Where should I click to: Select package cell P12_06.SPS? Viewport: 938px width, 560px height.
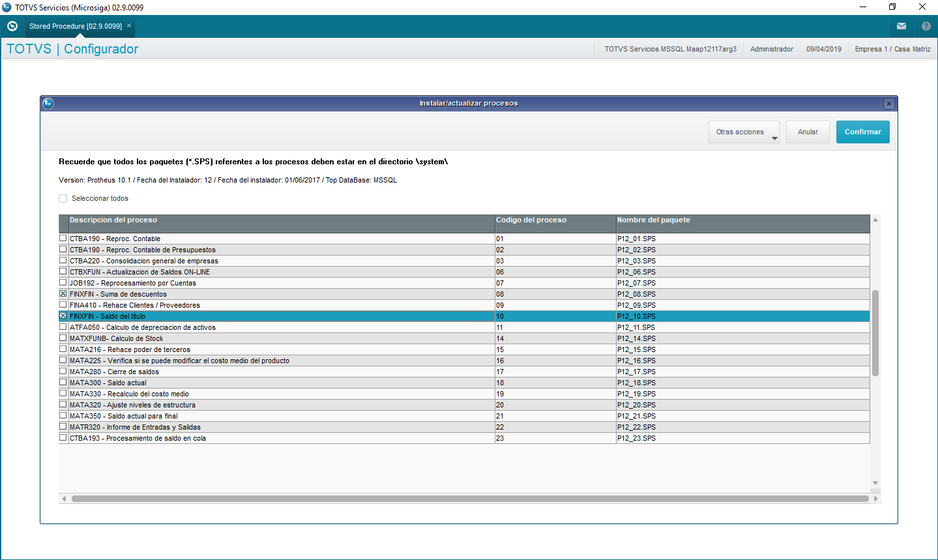pos(742,272)
